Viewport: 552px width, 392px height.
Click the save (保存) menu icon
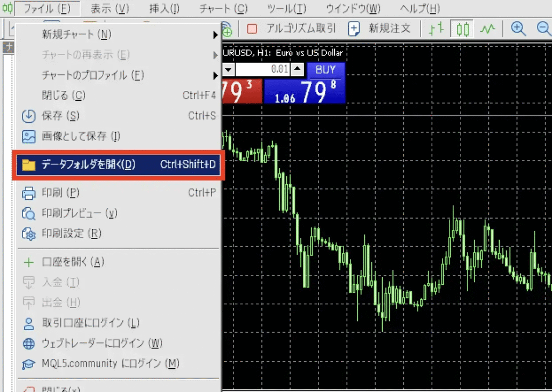tap(27, 116)
